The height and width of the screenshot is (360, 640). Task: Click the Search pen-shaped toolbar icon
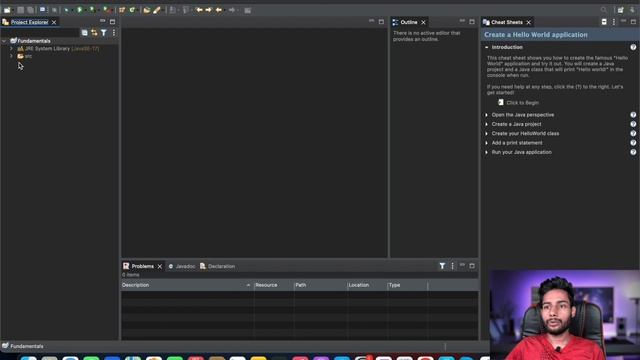[157, 10]
